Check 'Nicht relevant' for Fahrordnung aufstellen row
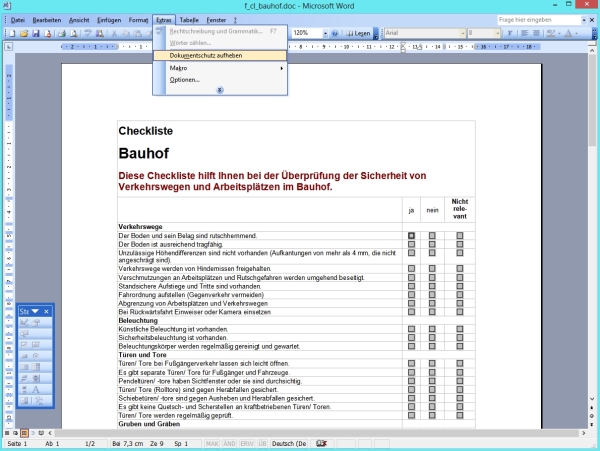Viewport: 600px width, 451px height. coord(460,294)
